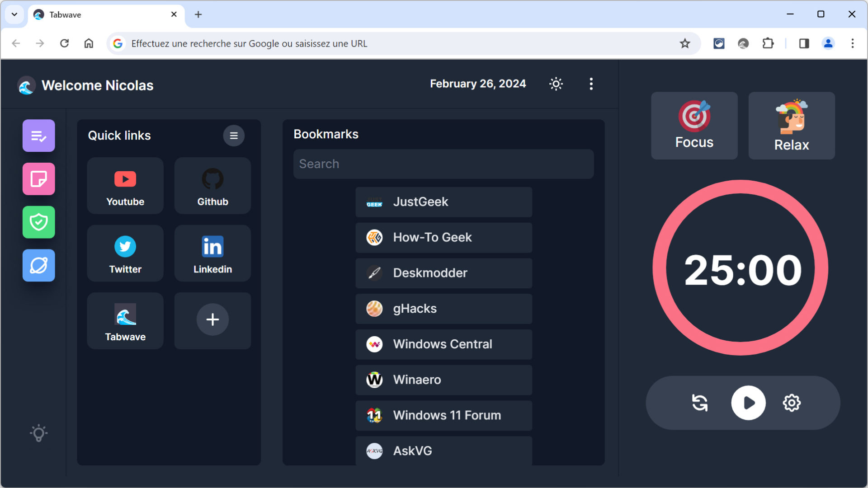
Task: Open the pink sticky notes panel
Action: [39, 179]
